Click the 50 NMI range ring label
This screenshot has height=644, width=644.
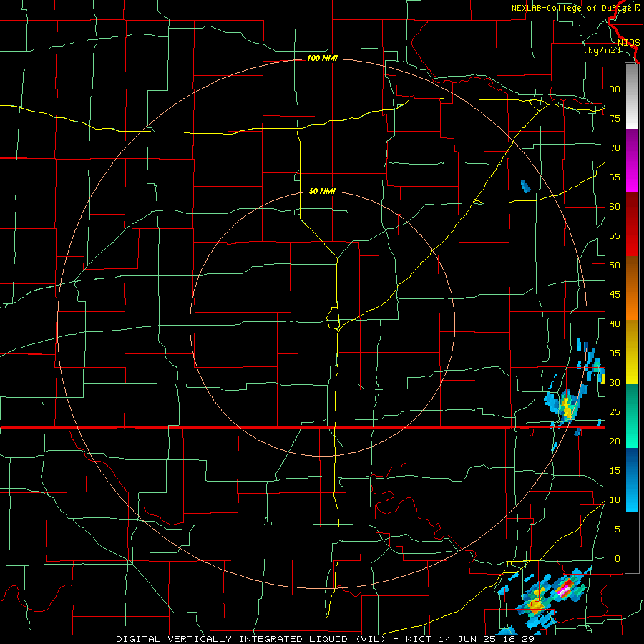[322, 191]
